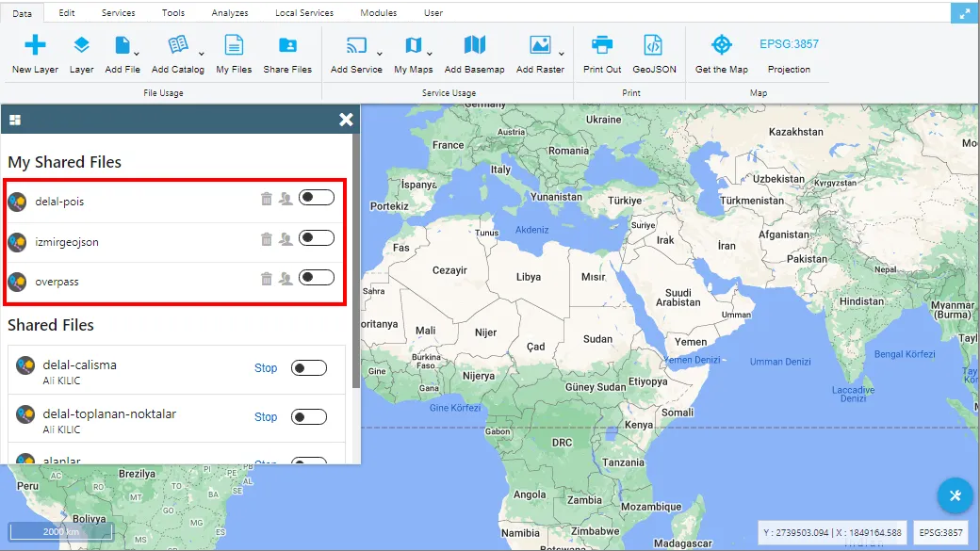Open the map tools floating button
The image size is (980, 551).
pos(955,495)
